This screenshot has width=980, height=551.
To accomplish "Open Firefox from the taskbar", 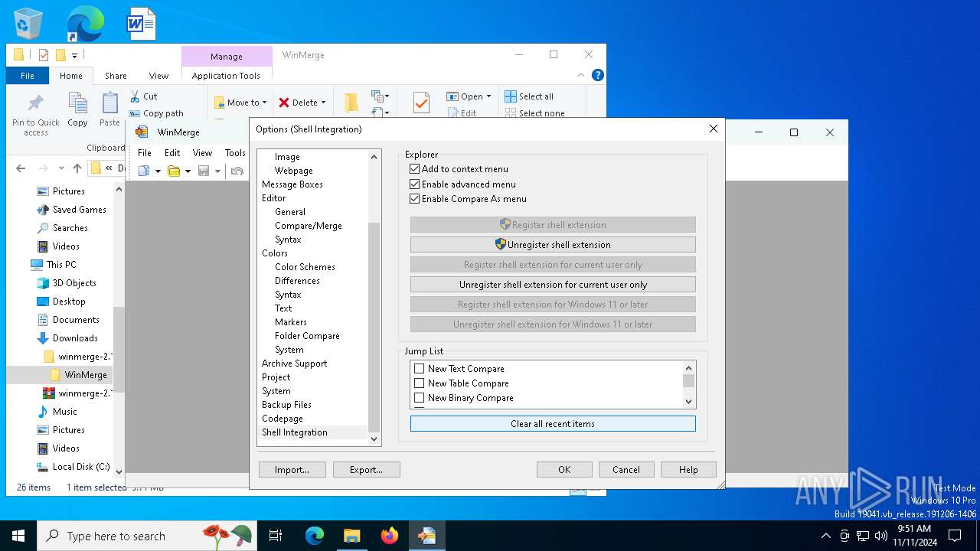I will click(x=390, y=536).
